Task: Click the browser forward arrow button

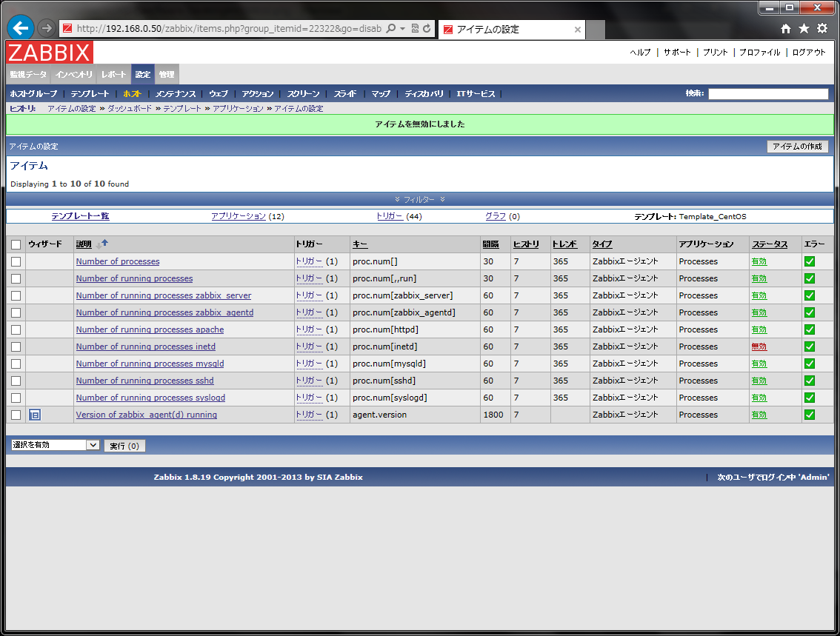Action: click(x=47, y=28)
